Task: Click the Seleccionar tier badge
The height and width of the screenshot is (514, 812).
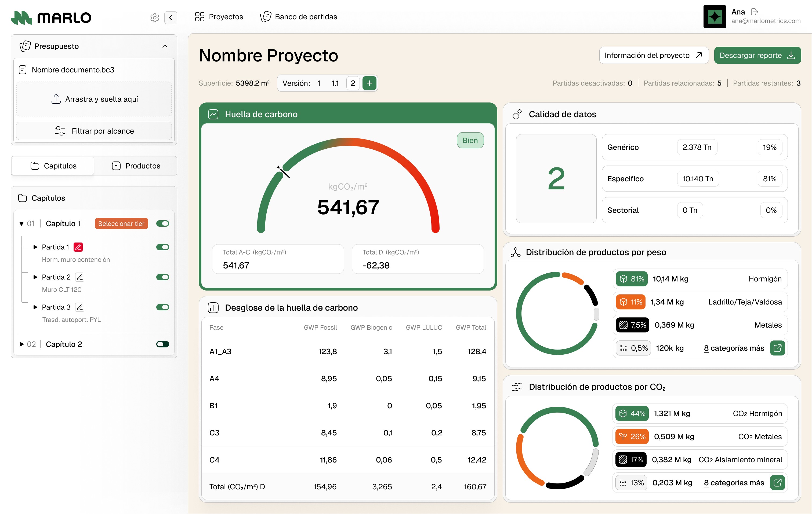Action: 121,224
